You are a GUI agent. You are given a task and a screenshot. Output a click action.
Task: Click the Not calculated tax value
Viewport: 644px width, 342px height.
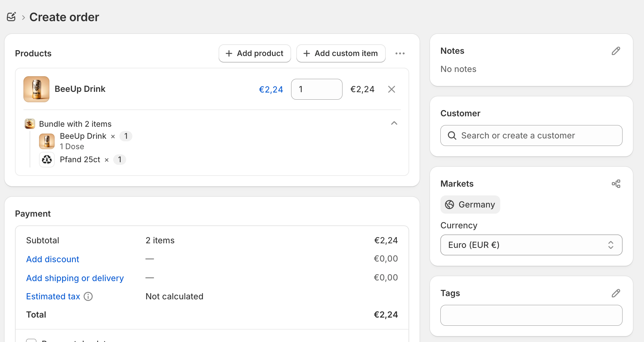pos(174,296)
